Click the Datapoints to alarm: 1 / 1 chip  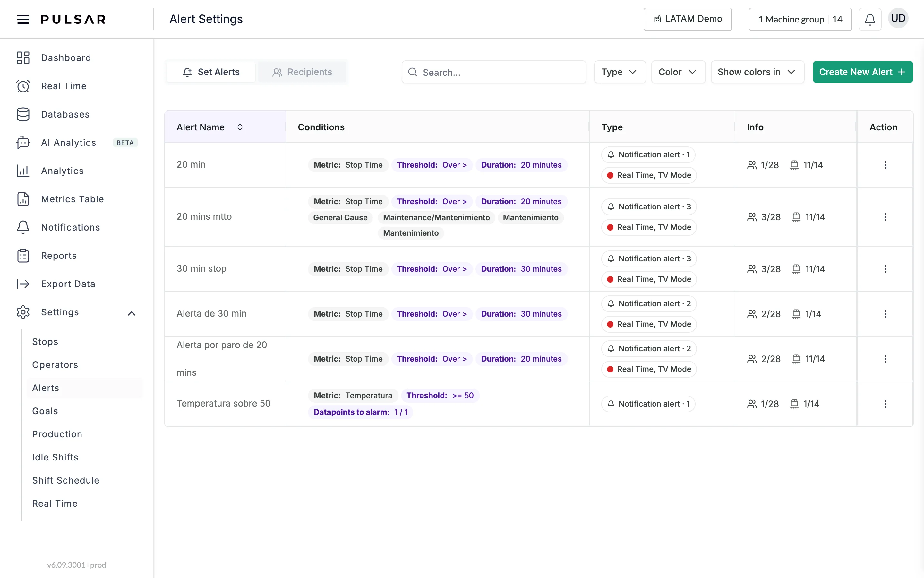coord(360,412)
